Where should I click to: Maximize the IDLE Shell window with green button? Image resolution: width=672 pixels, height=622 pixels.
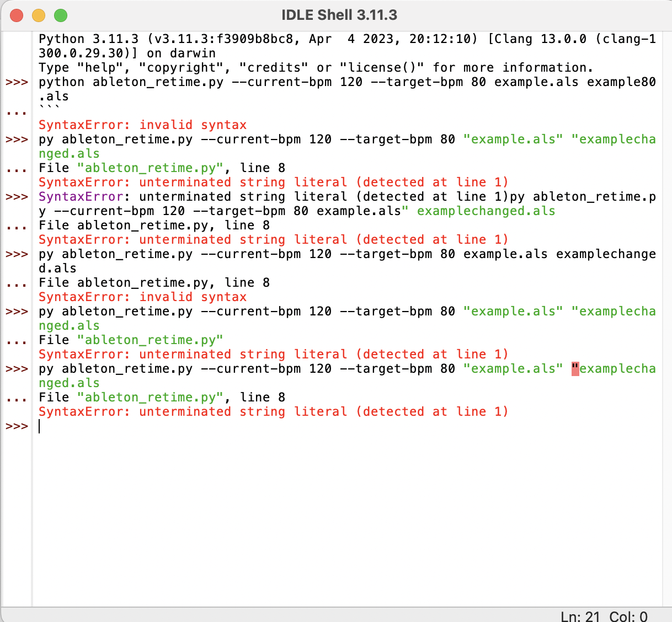61,15
